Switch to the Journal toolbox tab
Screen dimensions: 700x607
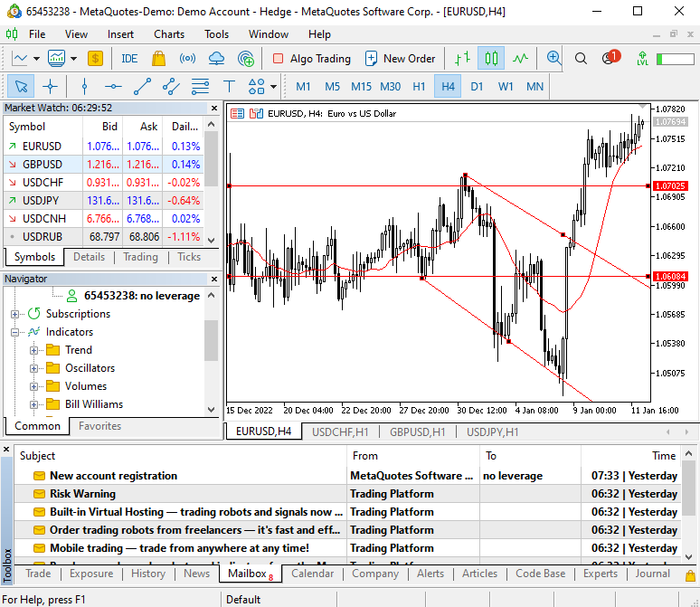pyautogui.click(x=653, y=574)
